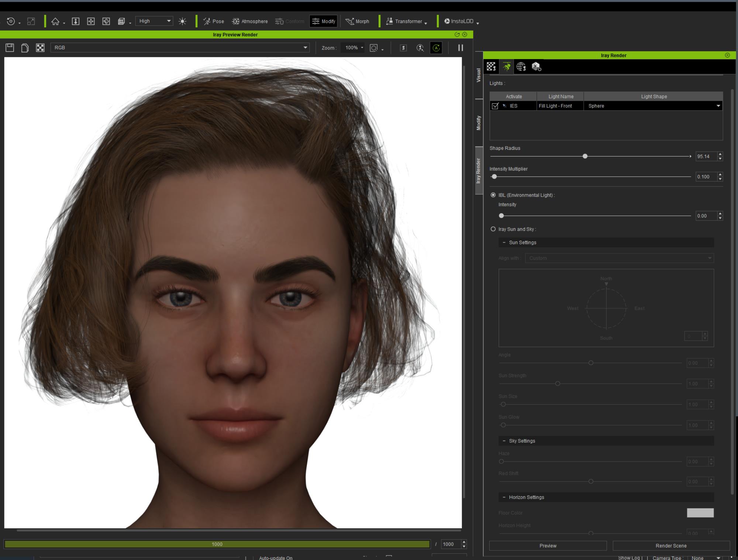Click the render progress bar showing 1000

point(217,544)
